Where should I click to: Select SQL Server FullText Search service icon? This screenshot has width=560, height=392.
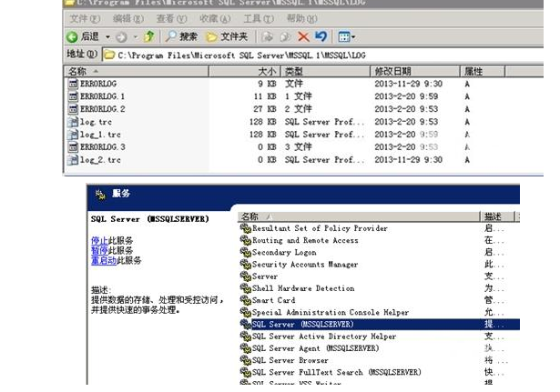(x=245, y=372)
